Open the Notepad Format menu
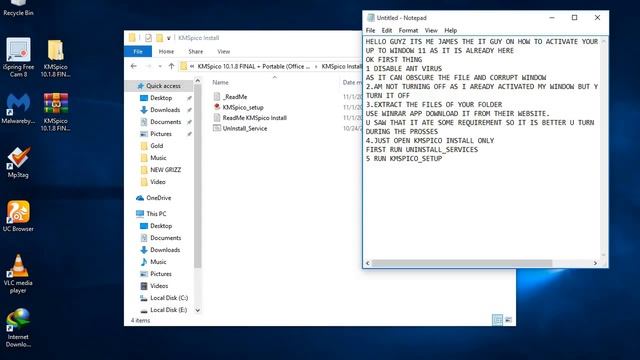This screenshot has width=640, height=360. [x=408, y=30]
